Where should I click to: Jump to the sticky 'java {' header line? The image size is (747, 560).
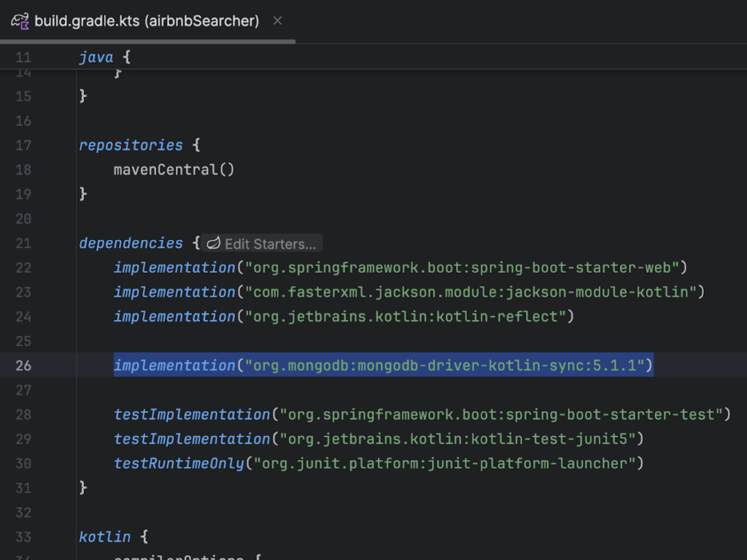[104, 57]
